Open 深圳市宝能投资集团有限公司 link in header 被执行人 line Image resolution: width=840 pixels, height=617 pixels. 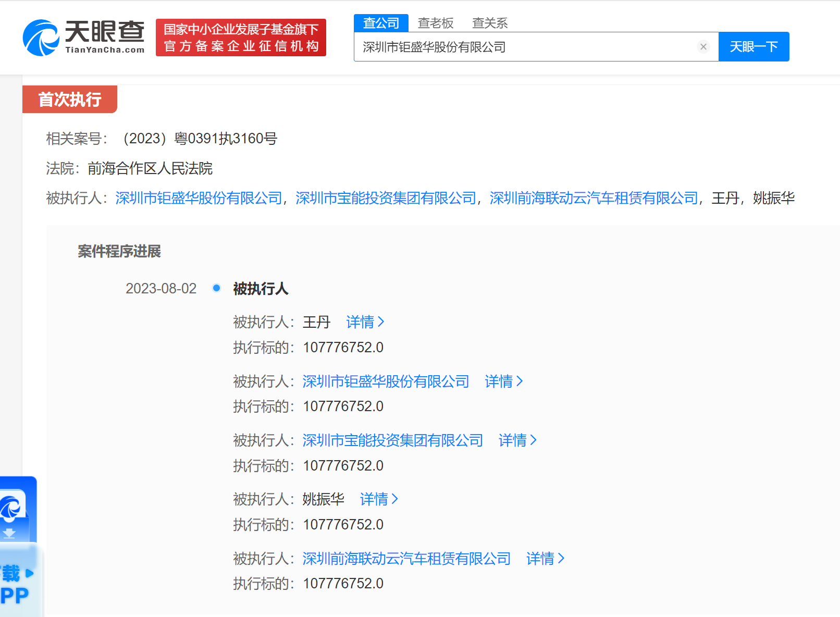pos(386,198)
